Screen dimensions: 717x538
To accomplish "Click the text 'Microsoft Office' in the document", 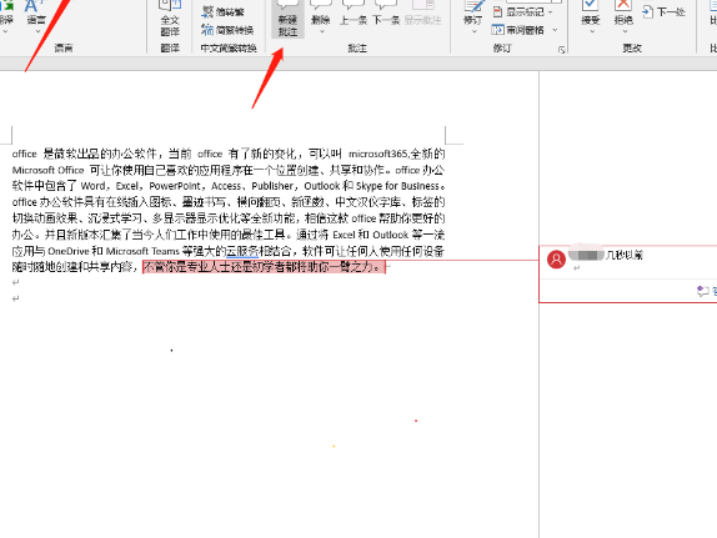I will point(48,170).
